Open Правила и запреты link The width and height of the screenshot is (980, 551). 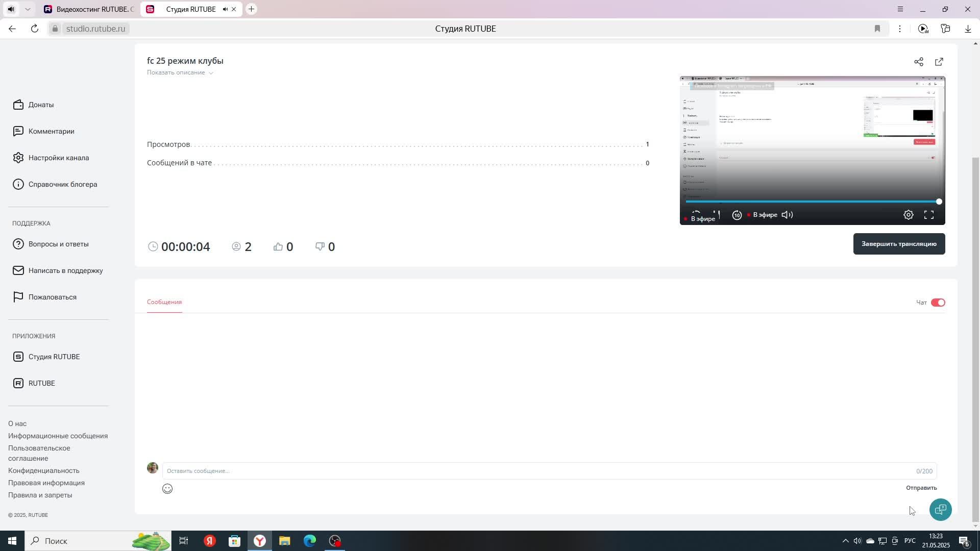point(40,495)
